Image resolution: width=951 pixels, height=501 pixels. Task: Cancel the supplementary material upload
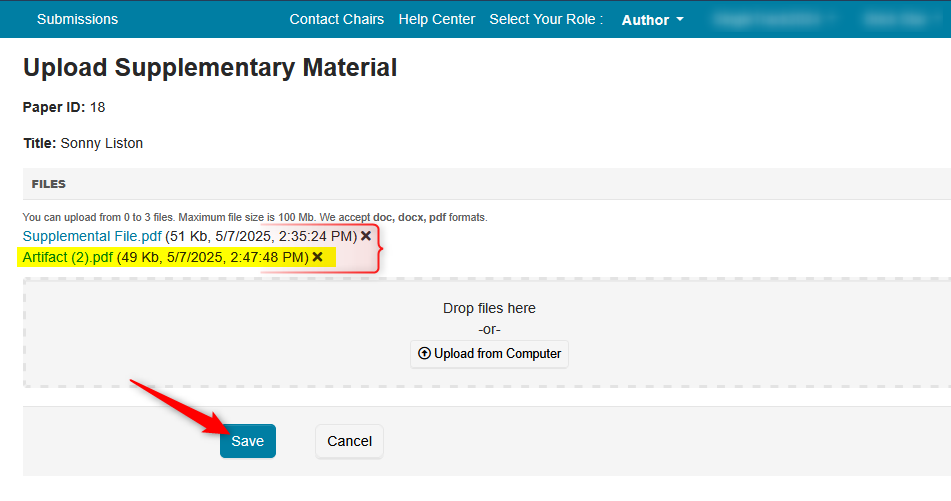349,441
